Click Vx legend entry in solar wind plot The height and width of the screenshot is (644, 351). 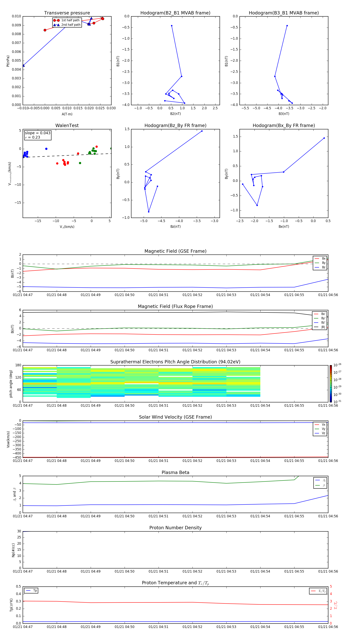tap(320, 424)
